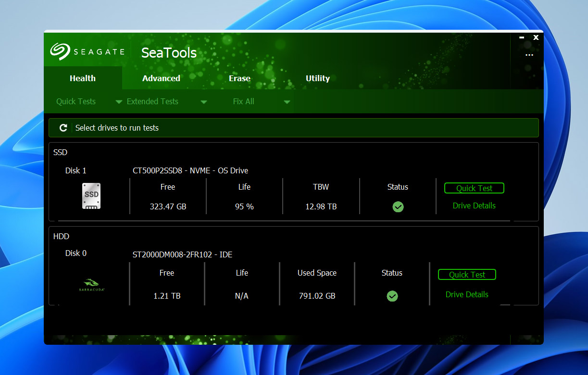Click the 12.98 TB TBW value

pyautogui.click(x=321, y=207)
